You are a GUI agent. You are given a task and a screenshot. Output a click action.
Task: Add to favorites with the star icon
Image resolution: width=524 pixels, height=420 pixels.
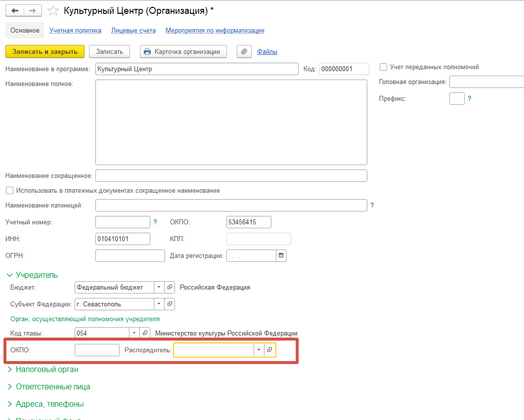click(x=53, y=11)
